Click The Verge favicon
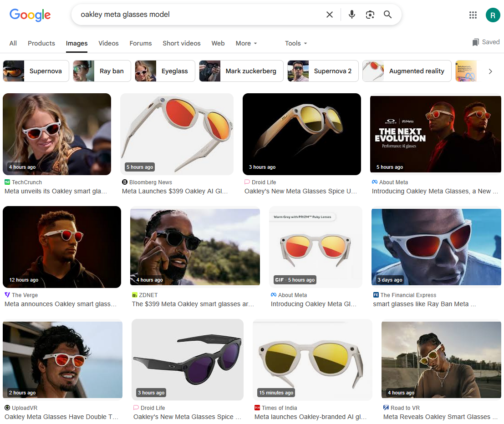Screen dimensions: 504x424 pos(7,295)
